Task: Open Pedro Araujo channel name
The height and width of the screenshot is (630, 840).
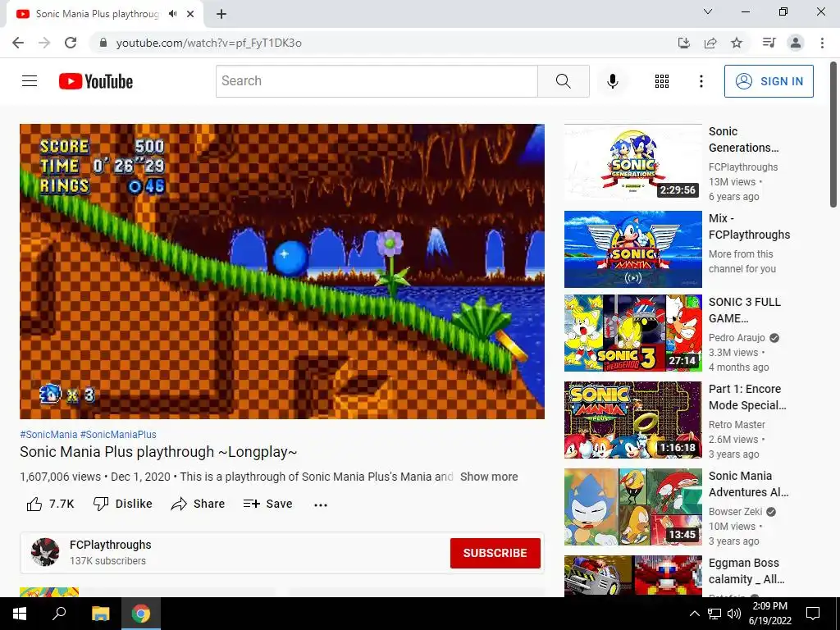Action: click(x=737, y=337)
